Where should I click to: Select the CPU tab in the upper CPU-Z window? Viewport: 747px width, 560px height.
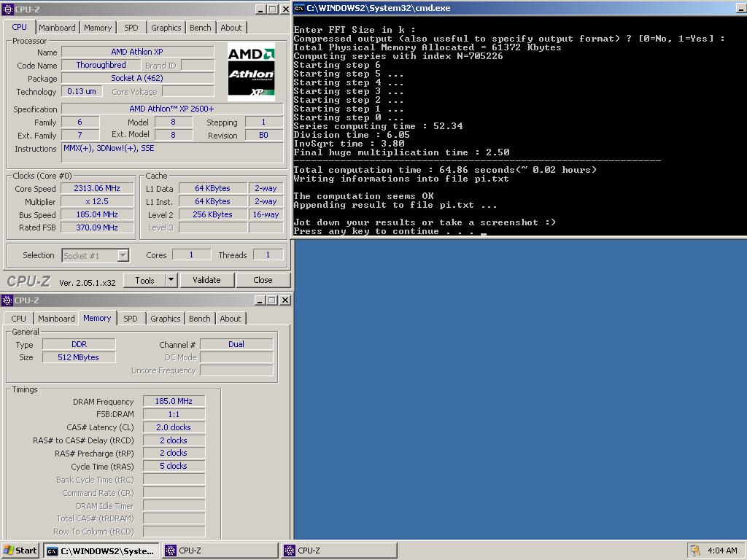20,27
